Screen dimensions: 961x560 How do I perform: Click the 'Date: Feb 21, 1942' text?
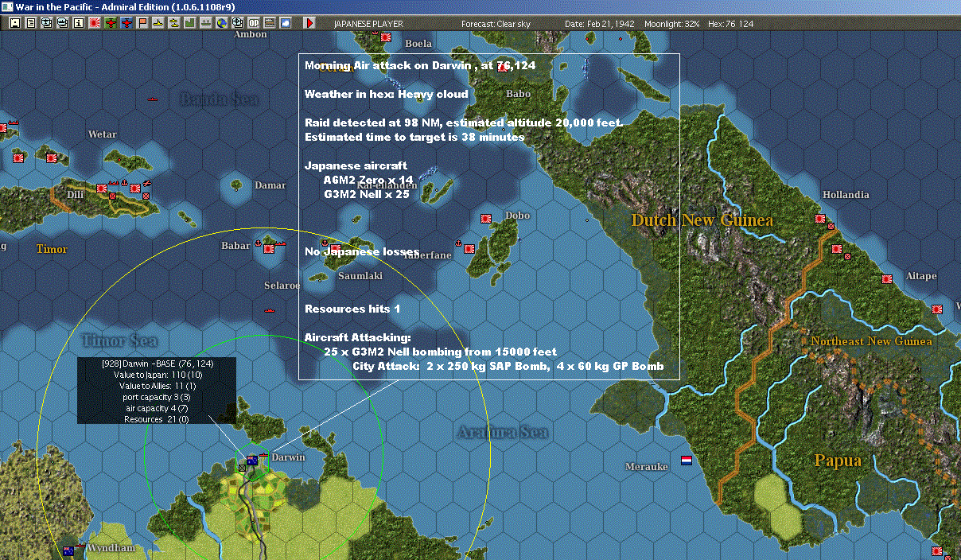[599, 24]
